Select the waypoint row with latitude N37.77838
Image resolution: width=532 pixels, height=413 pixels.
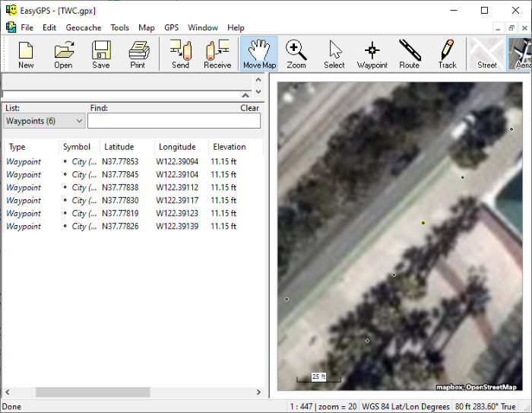133,187
